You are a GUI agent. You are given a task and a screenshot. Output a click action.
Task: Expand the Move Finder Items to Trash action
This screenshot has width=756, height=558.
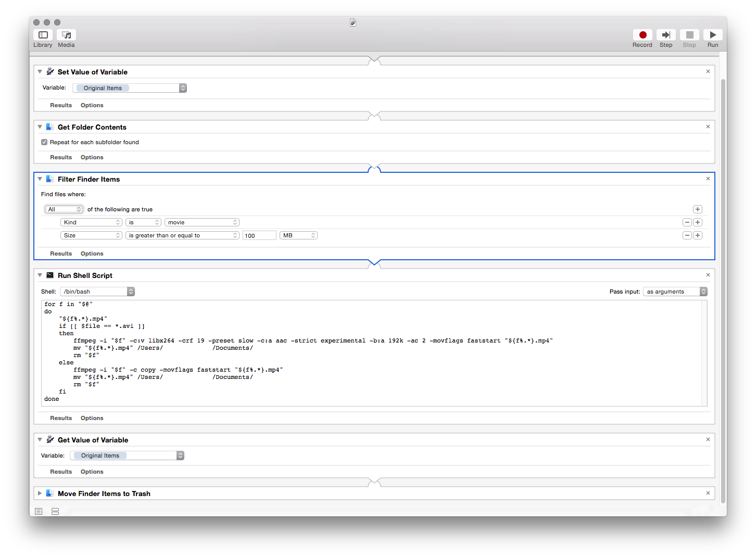tap(40, 493)
